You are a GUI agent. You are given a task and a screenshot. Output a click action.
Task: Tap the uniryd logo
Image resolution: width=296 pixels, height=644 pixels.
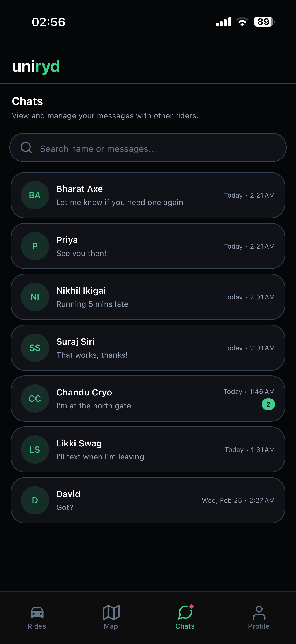point(36,66)
